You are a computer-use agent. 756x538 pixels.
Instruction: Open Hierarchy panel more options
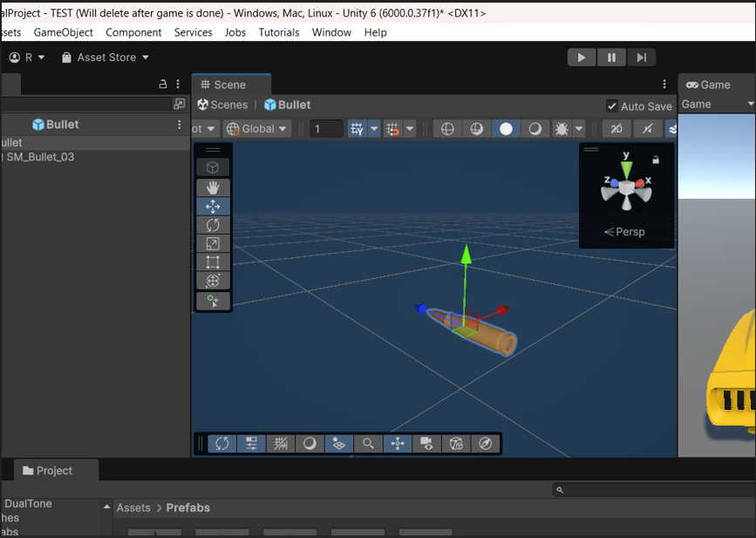[179, 84]
